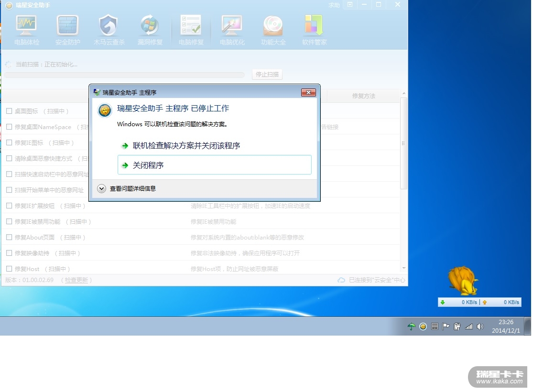Toggle 修复桌面NameSpace checkbox
The image size is (533, 392).
click(x=9, y=127)
